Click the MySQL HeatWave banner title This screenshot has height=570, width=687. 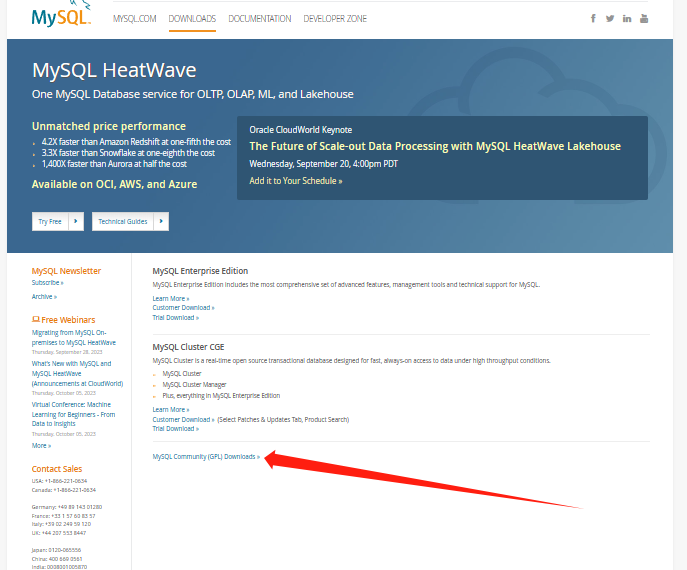[114, 70]
